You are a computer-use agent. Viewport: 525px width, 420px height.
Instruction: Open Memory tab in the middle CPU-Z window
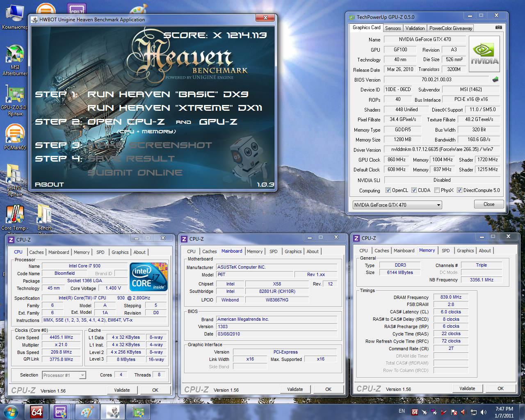pos(254,251)
